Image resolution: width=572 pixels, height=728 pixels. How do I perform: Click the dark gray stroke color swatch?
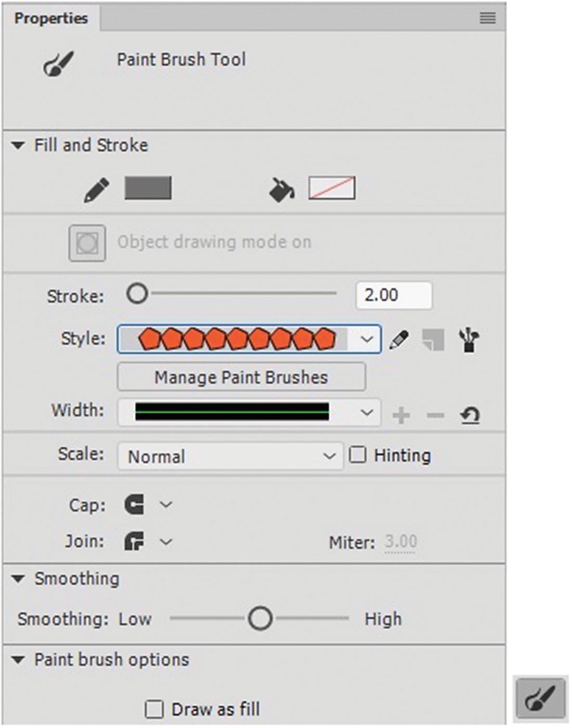tap(148, 188)
